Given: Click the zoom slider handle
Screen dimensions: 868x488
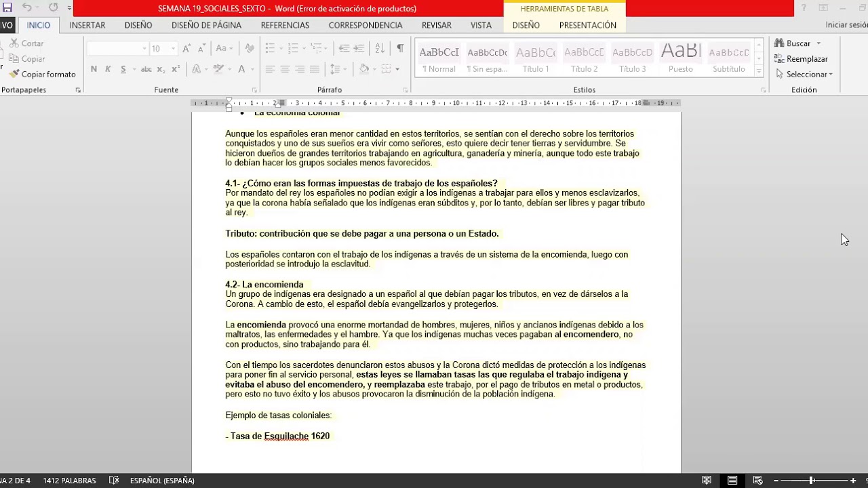Looking at the screenshot, I should (x=811, y=481).
